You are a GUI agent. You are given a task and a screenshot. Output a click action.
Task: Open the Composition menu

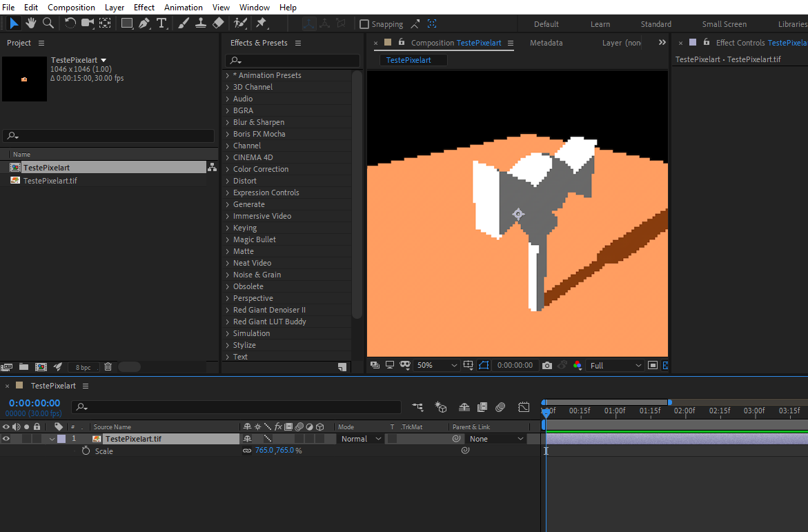click(71, 7)
